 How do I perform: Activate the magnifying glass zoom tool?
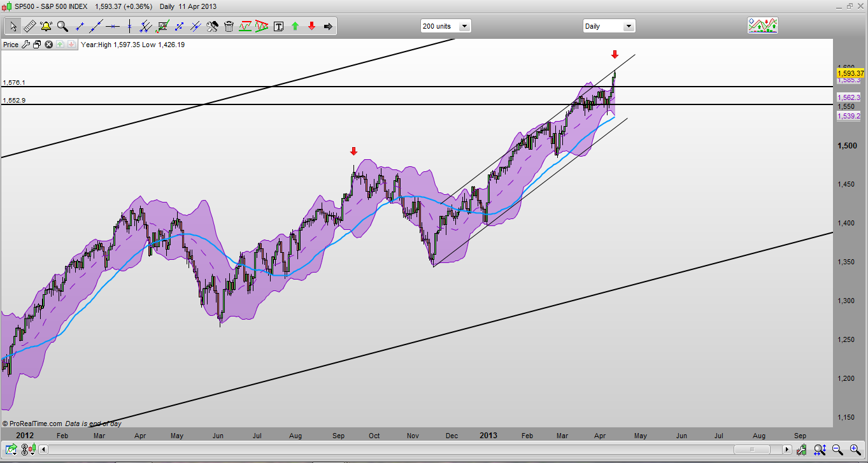tap(62, 26)
